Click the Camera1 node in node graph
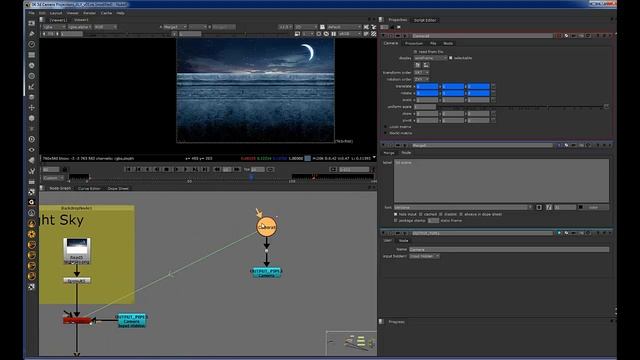Screen dimensions: 640x360 pos(267,227)
